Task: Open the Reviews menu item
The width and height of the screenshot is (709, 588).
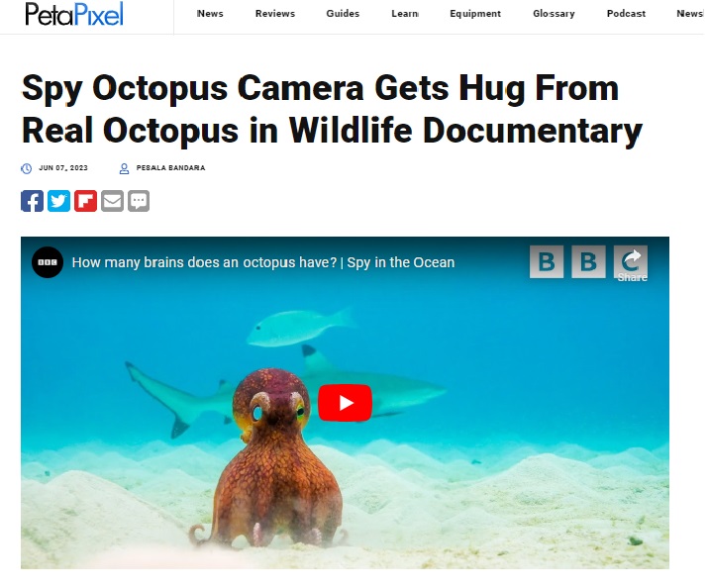Action: click(x=275, y=14)
